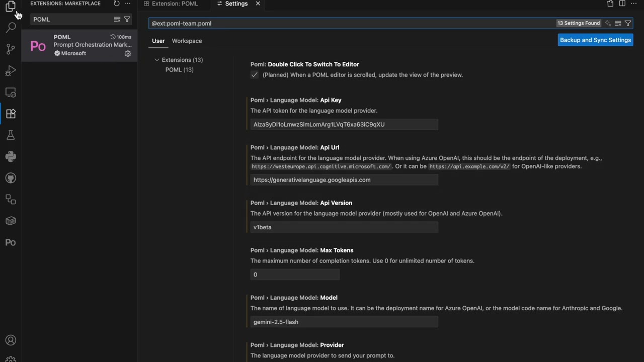Select POML (13) in settings tree
Image resolution: width=644 pixels, height=362 pixels.
coord(180,70)
